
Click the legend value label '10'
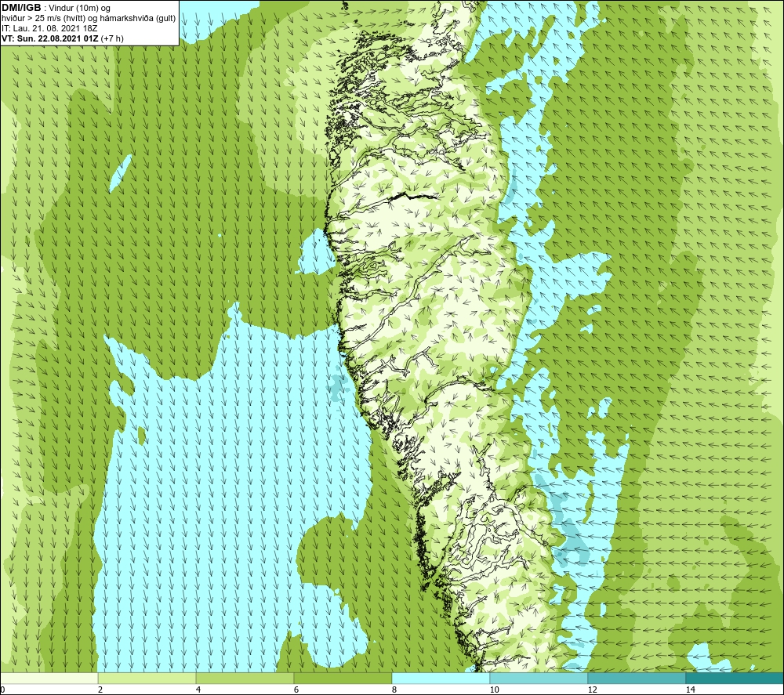[494, 690]
